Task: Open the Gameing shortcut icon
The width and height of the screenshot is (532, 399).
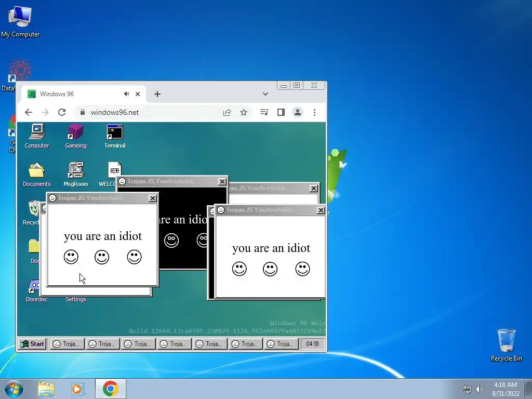Action: click(x=75, y=136)
